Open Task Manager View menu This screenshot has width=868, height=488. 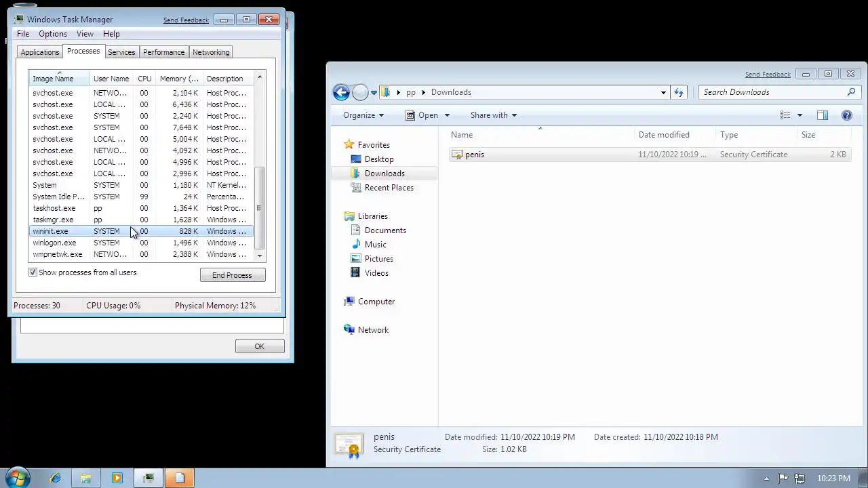85,34
